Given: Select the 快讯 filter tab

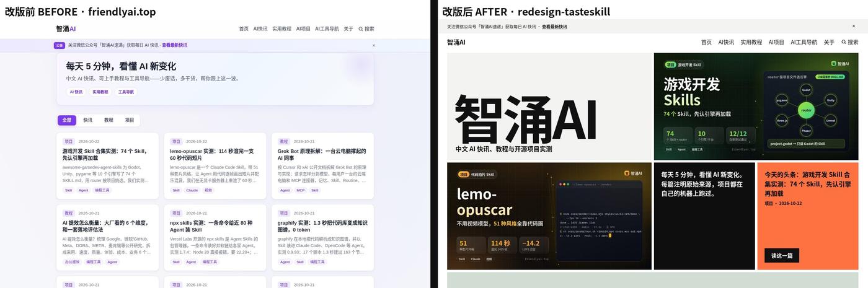Looking at the screenshot, I should pos(88,120).
